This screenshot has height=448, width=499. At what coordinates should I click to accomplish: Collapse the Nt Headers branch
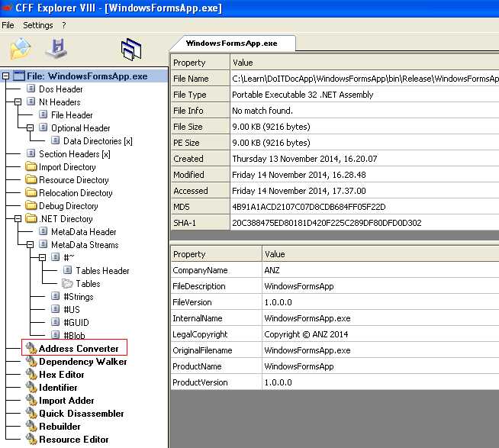click(18, 102)
